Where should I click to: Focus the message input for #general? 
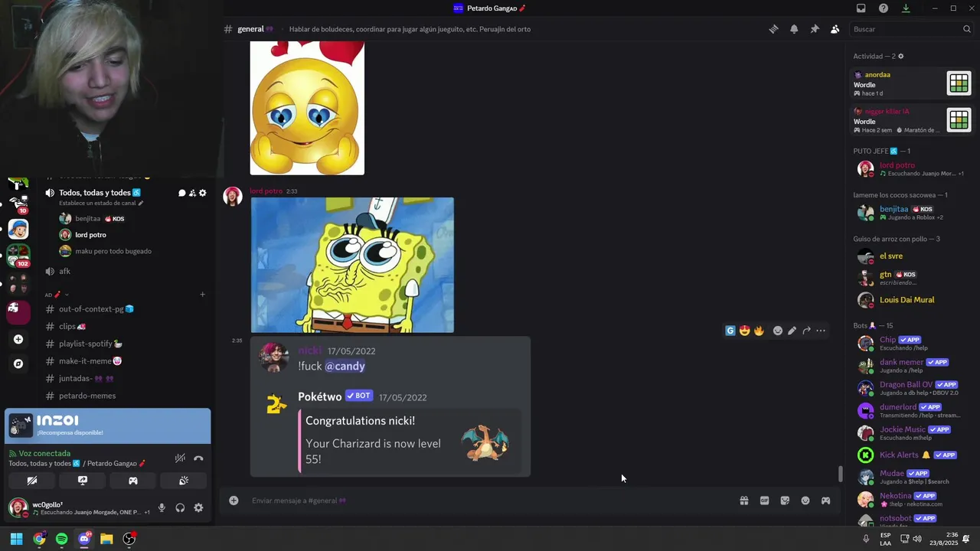tap(490, 500)
